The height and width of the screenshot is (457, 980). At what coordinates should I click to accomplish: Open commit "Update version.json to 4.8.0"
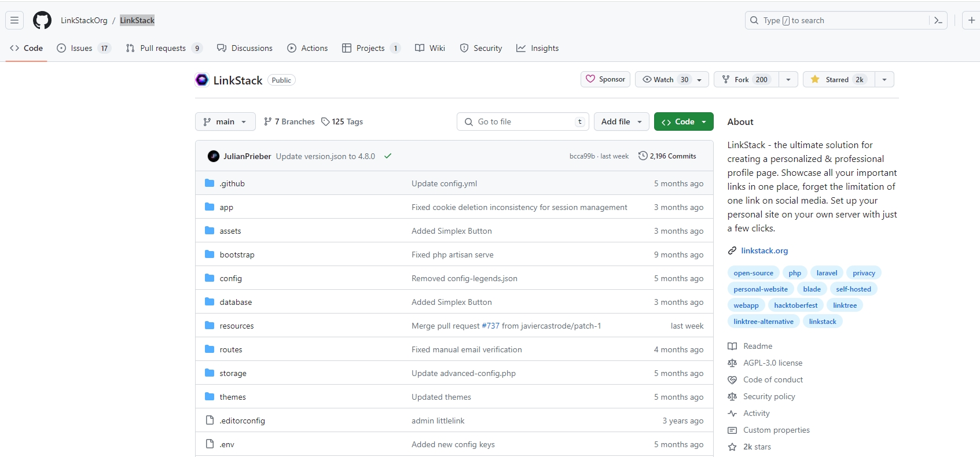pos(325,156)
